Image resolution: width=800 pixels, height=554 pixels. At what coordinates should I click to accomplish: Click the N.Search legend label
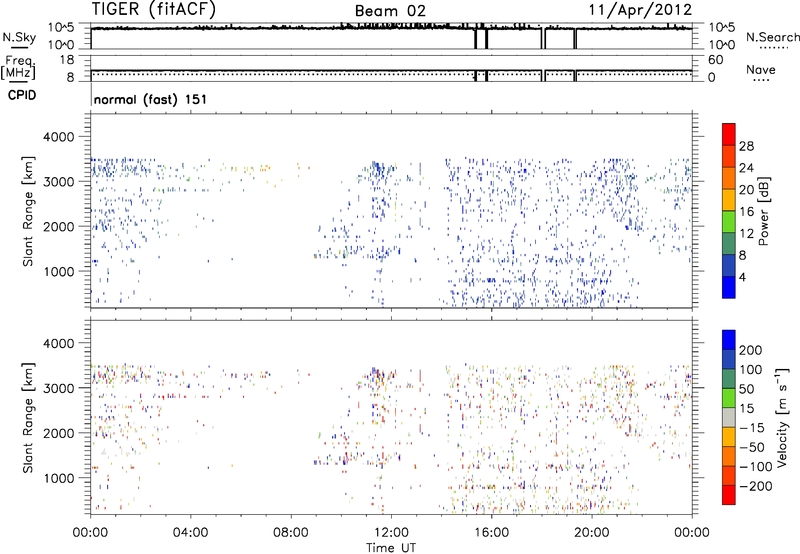(x=772, y=37)
